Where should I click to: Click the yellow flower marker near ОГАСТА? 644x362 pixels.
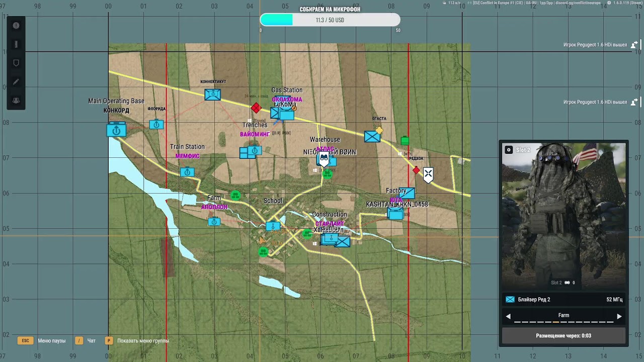tap(379, 130)
